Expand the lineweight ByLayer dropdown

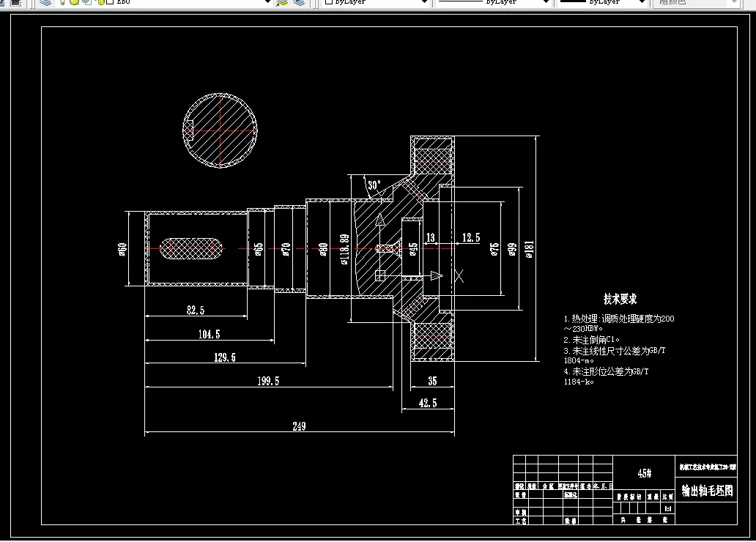[x=642, y=2]
